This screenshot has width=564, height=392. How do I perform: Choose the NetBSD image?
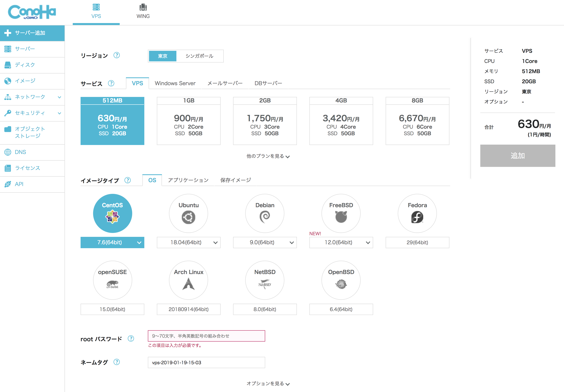tap(265, 280)
